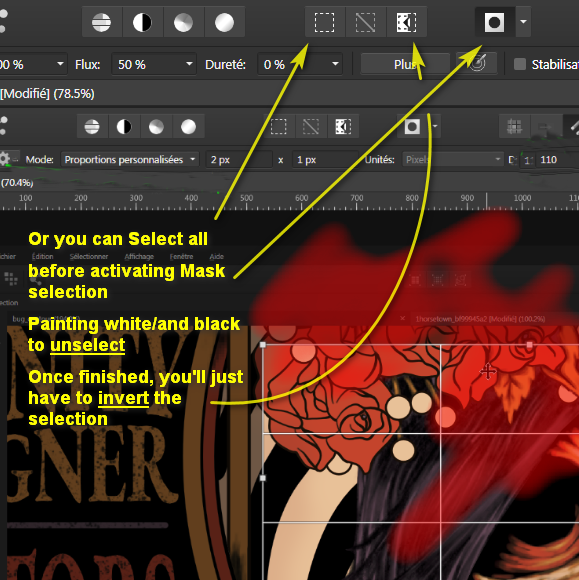Screen dimensions: 579x580
Task: Open the Unités Pixels dropdown
Action: point(453,160)
